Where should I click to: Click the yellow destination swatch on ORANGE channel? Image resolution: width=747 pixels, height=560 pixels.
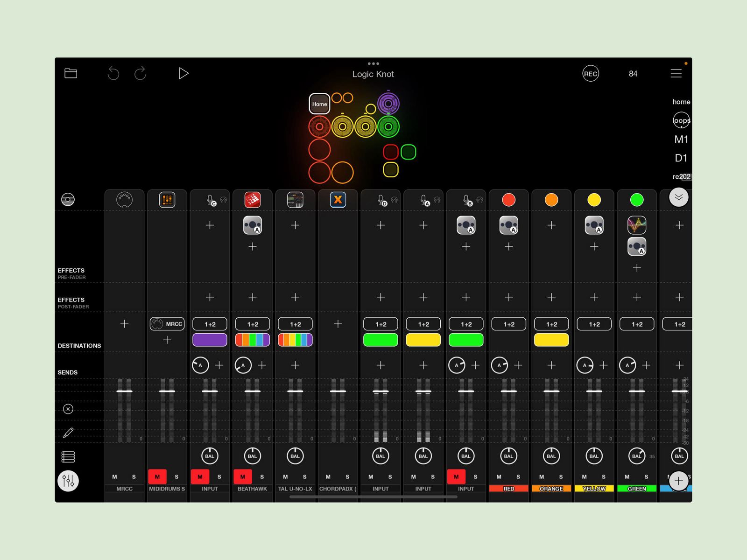click(x=551, y=340)
